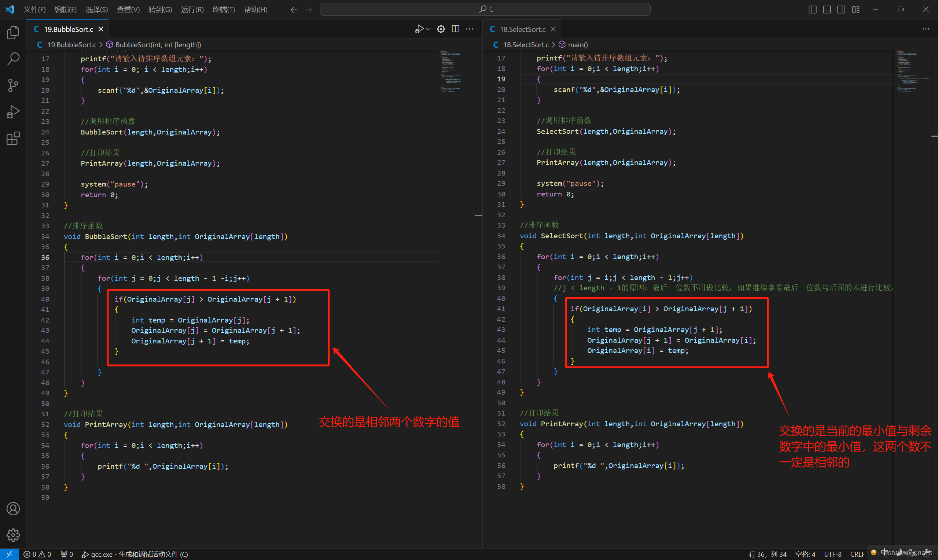The width and height of the screenshot is (938, 560).
Task: Go back with the navigation arrow
Action: point(294,10)
